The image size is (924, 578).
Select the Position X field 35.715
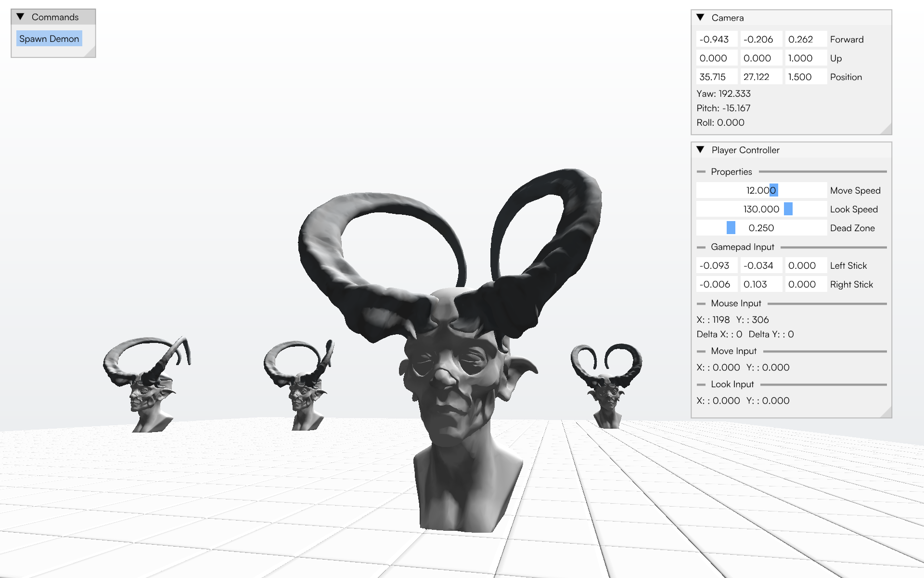pos(717,77)
